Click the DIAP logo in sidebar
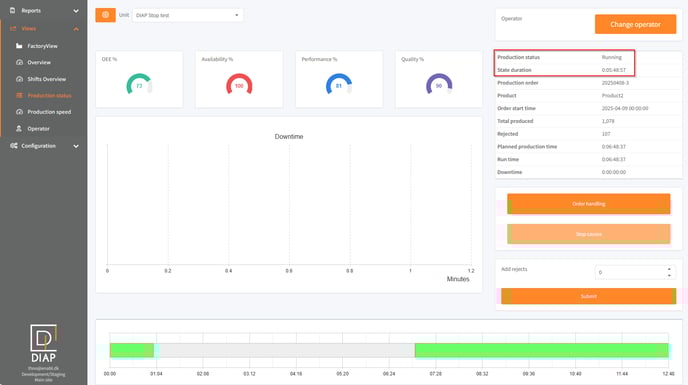Screen dimensions: 688x385 [x=43, y=343]
